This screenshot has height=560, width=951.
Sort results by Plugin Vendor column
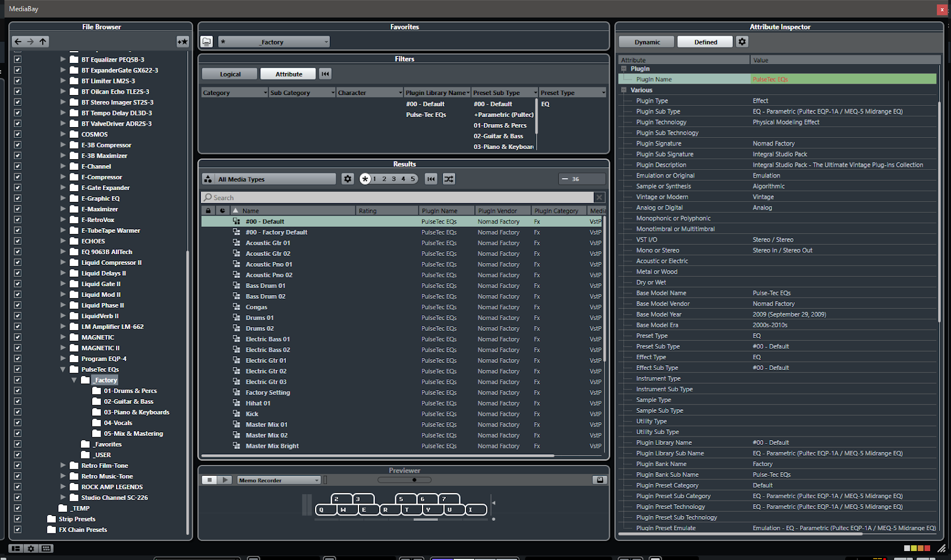pos(503,210)
